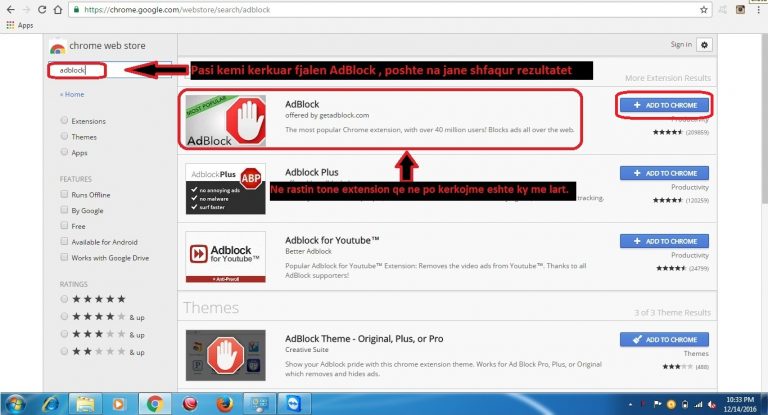Reload the page with the refresh icon
The width and height of the screenshot is (768, 415).
point(42,9)
